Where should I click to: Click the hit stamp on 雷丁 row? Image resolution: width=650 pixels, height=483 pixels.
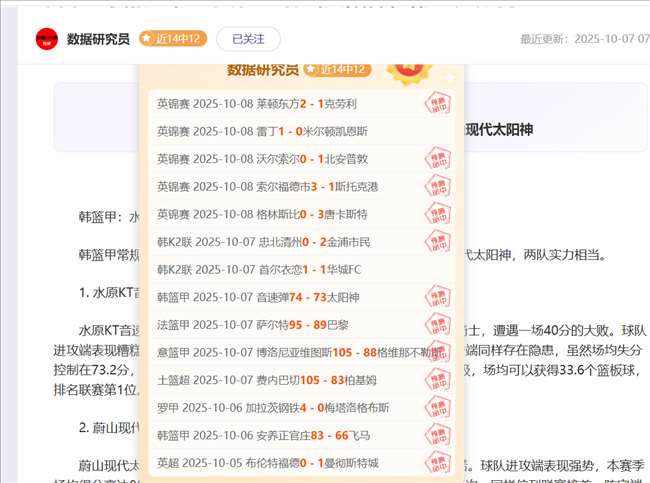436,131
